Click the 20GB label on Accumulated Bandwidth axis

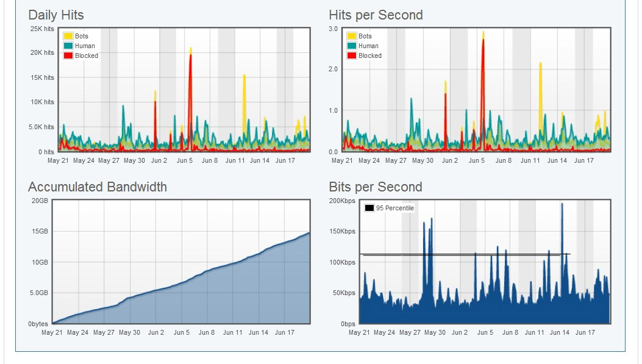[40, 201]
